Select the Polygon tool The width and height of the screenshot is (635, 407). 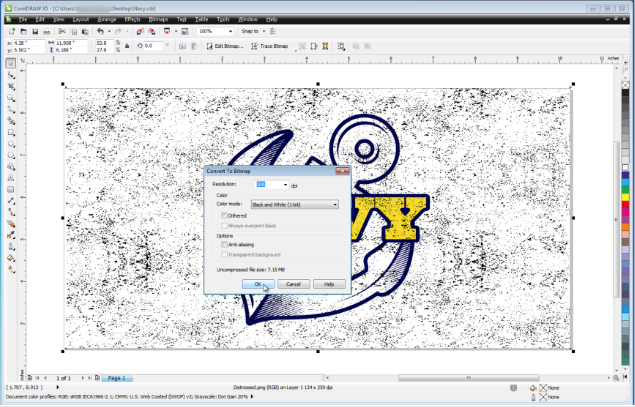pos(11,156)
